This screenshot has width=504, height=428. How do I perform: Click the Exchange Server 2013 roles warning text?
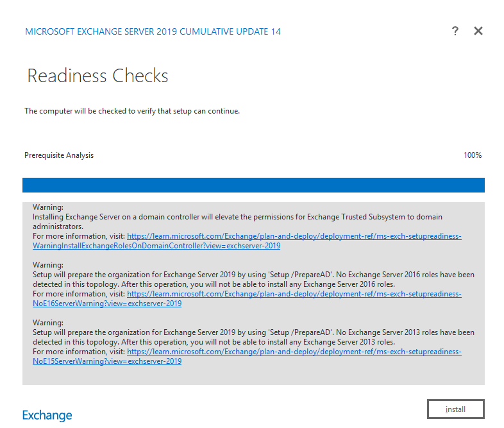click(x=253, y=337)
